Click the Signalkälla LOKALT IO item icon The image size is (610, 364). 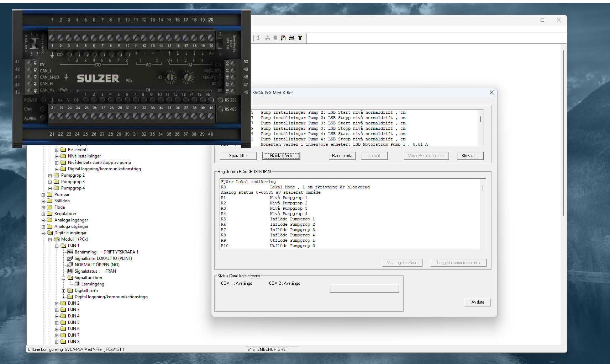coord(70,258)
